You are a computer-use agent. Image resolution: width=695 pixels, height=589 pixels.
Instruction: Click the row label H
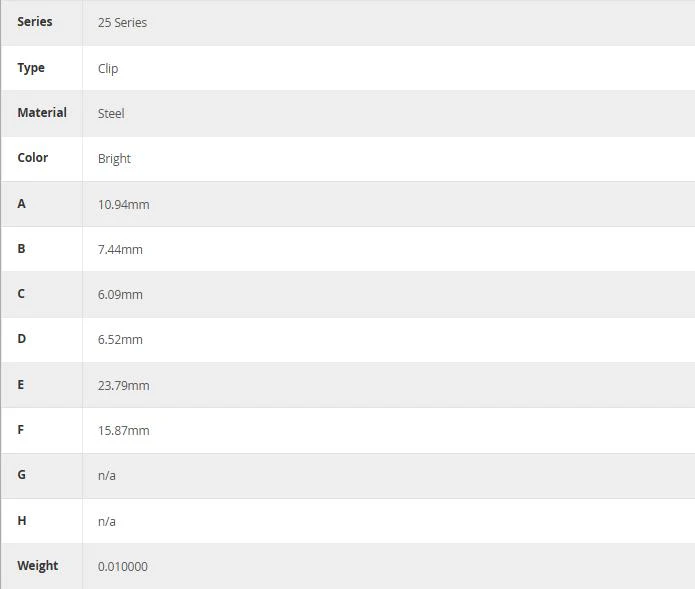(x=22, y=520)
